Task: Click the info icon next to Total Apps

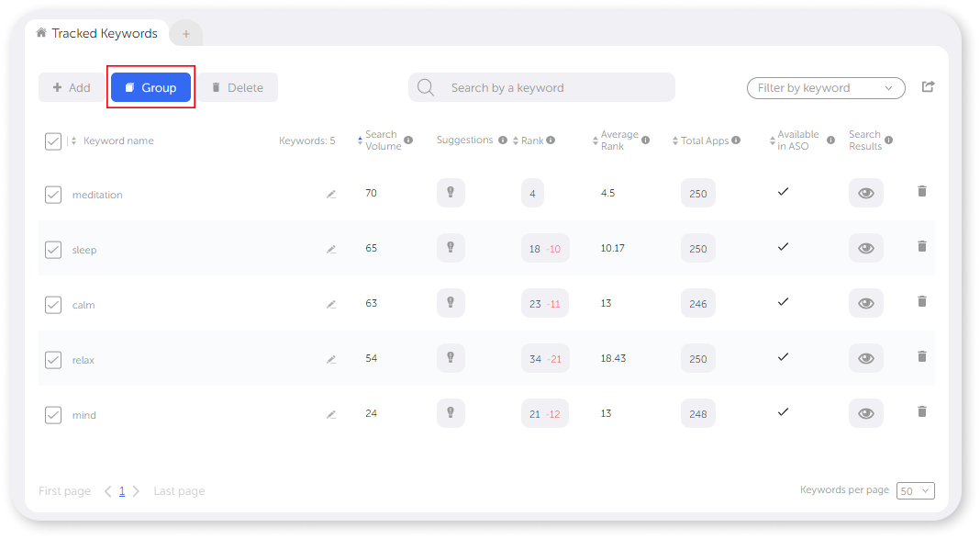Action: click(736, 140)
